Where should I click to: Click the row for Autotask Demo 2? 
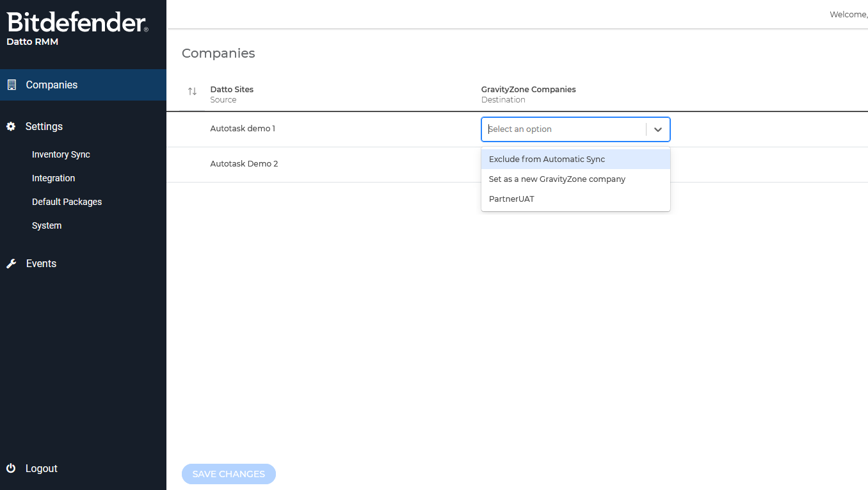coord(244,164)
